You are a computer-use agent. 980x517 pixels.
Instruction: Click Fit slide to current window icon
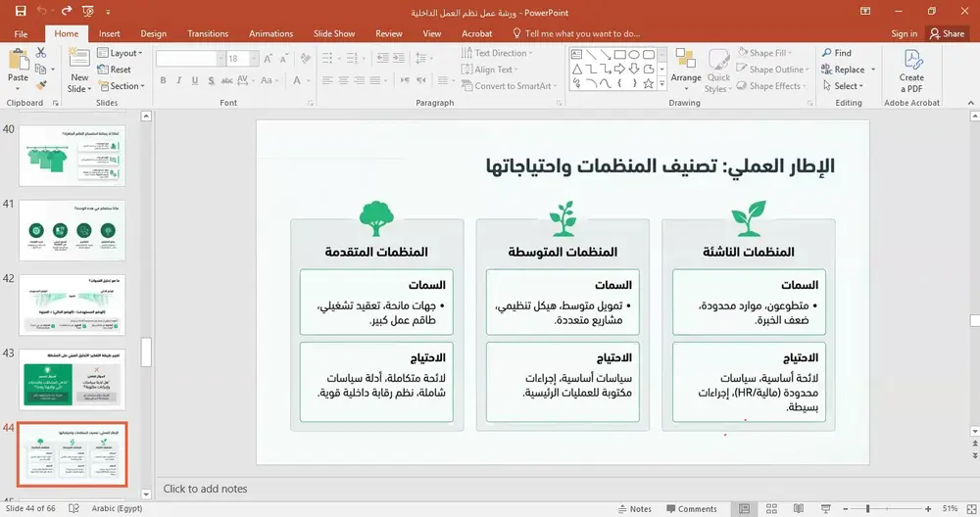click(x=971, y=509)
